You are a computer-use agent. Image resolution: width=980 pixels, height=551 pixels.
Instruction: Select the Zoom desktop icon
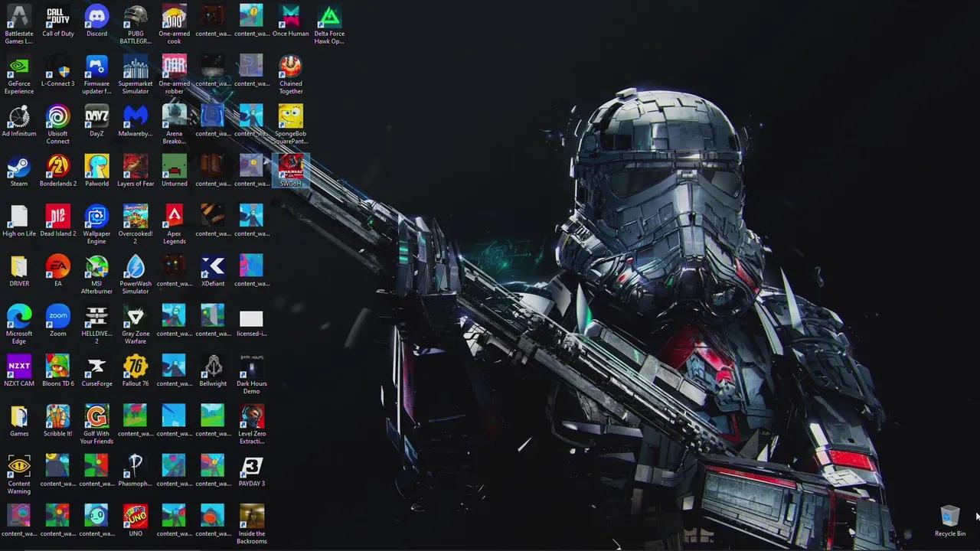click(58, 321)
